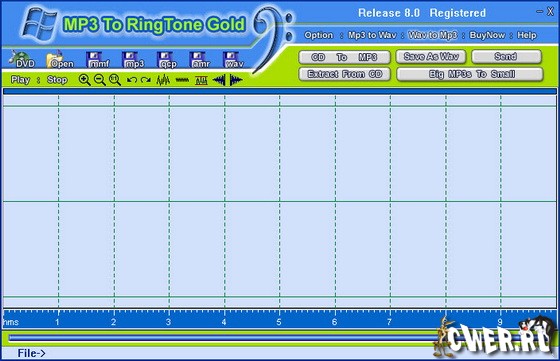Click the Send button
The width and height of the screenshot is (560, 361).
point(506,56)
